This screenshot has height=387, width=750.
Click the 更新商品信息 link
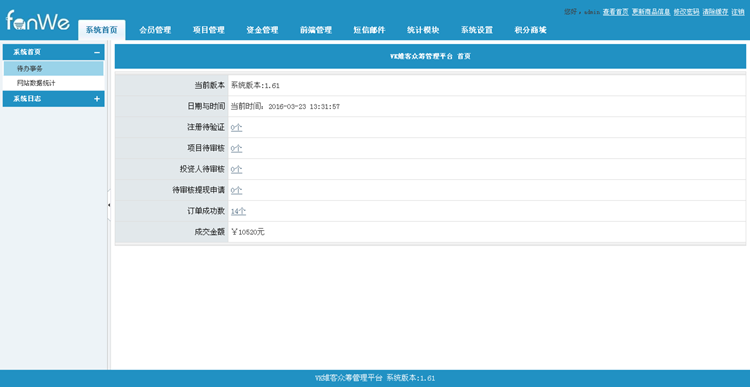(x=651, y=12)
